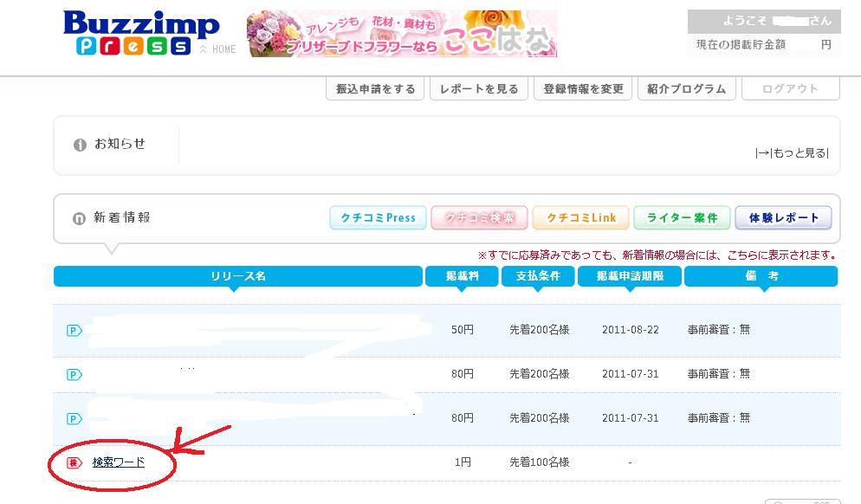Viewport: 861px width, 504px height.
Task: Open the 紹介プログラム page
Action: pos(687,89)
